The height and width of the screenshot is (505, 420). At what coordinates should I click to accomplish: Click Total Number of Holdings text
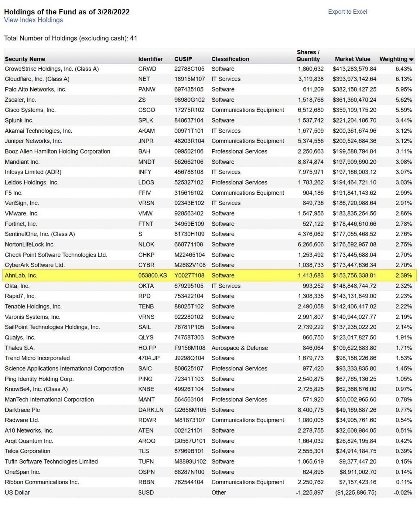pos(70,38)
